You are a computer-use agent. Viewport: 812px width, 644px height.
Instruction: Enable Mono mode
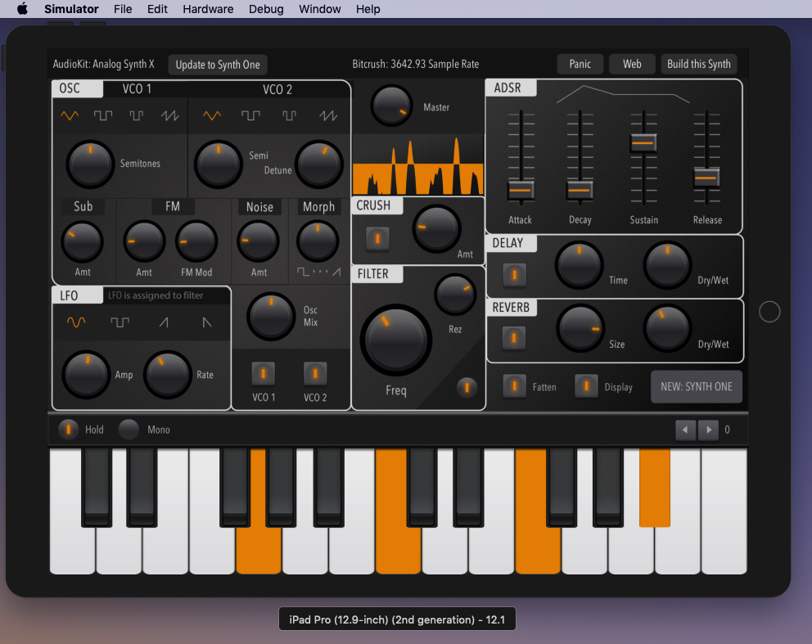[129, 429]
